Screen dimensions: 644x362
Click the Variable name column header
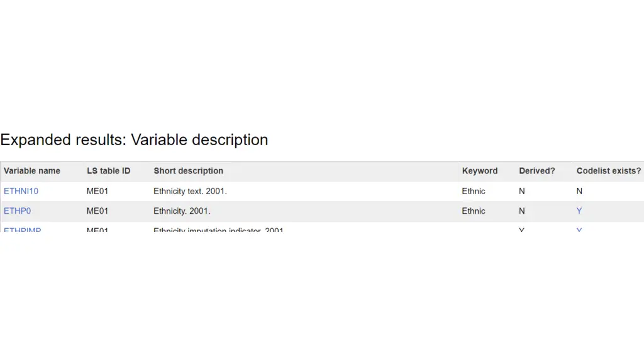coord(32,171)
